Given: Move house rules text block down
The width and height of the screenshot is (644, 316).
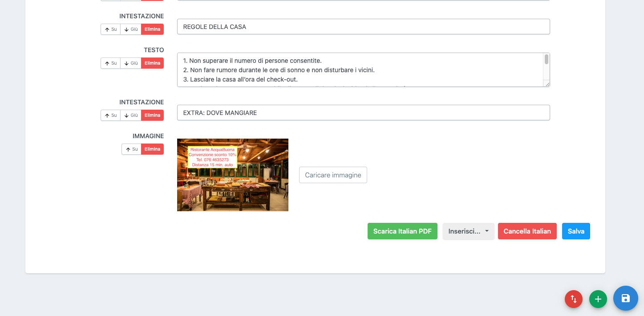Looking at the screenshot, I should pos(131,63).
